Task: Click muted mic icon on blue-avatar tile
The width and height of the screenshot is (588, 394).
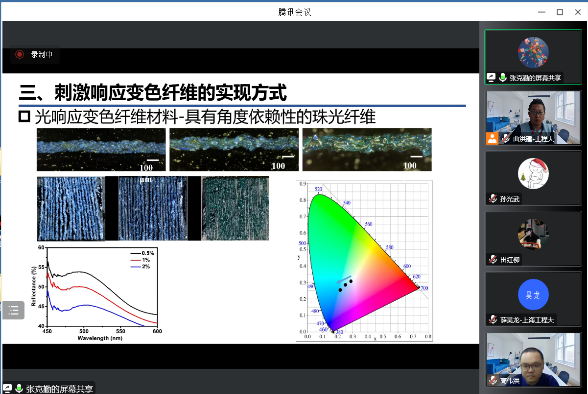Action: [493, 320]
